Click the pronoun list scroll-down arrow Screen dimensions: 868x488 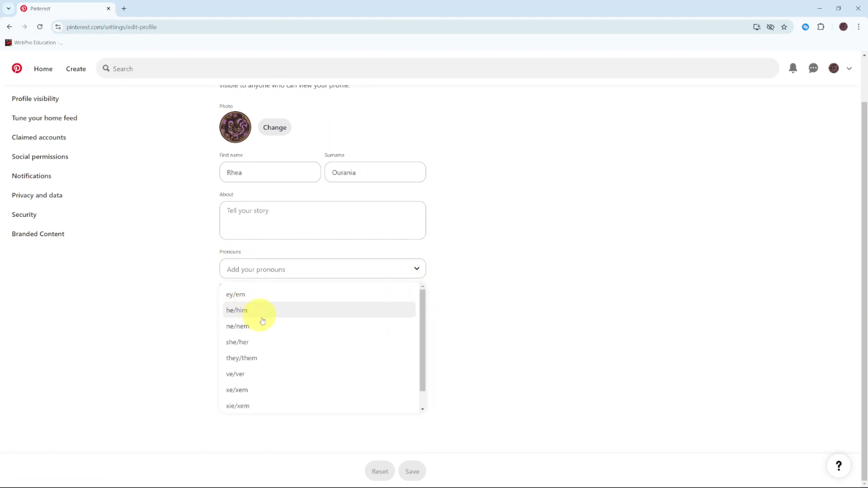(x=423, y=409)
